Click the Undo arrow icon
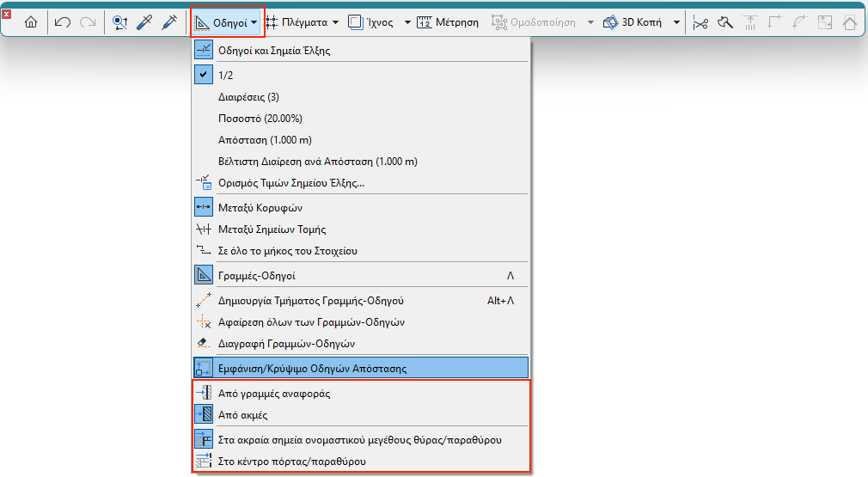Viewport: 868px width, 477px height. click(63, 22)
